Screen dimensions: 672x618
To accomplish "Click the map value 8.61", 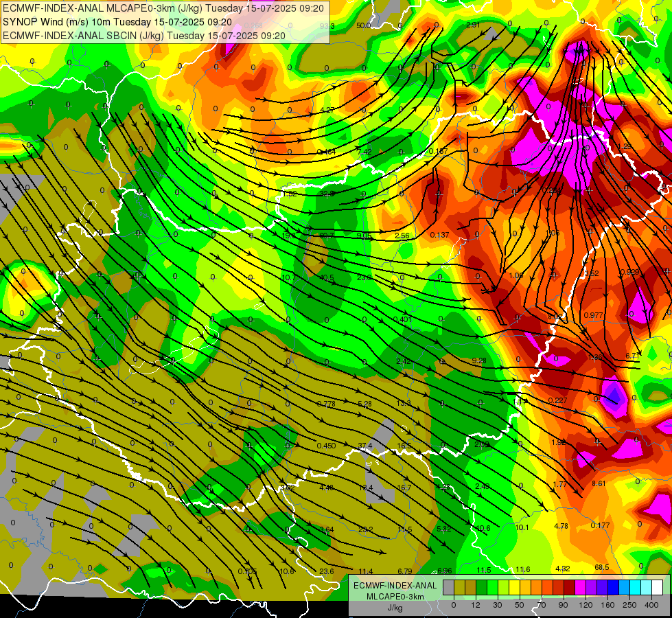I will [599, 483].
